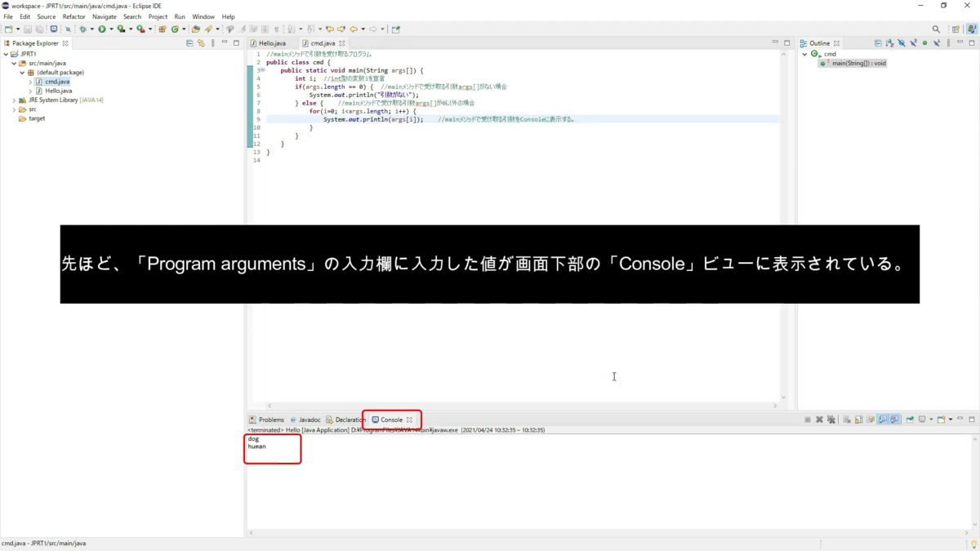Open the Search magnifier in top right
980x551 pixels.
tap(936, 29)
